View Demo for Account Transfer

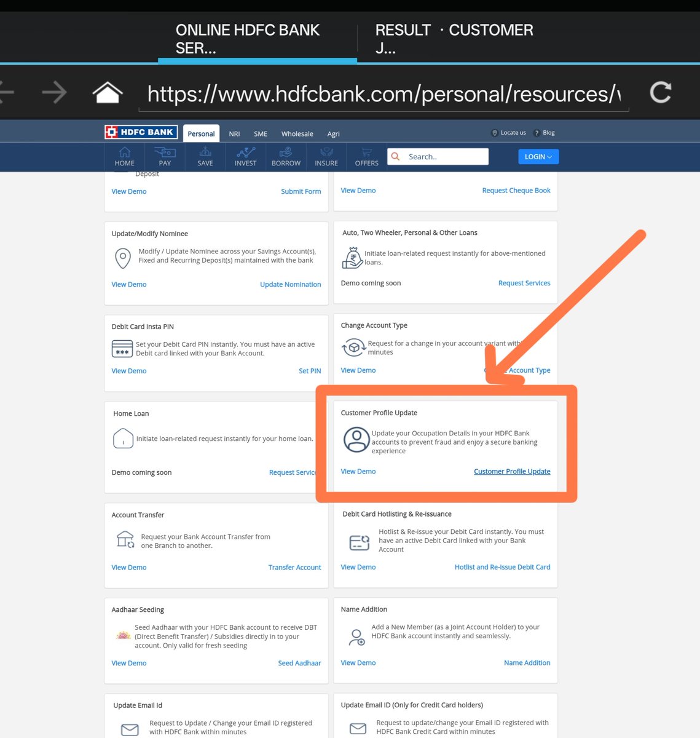(x=129, y=568)
